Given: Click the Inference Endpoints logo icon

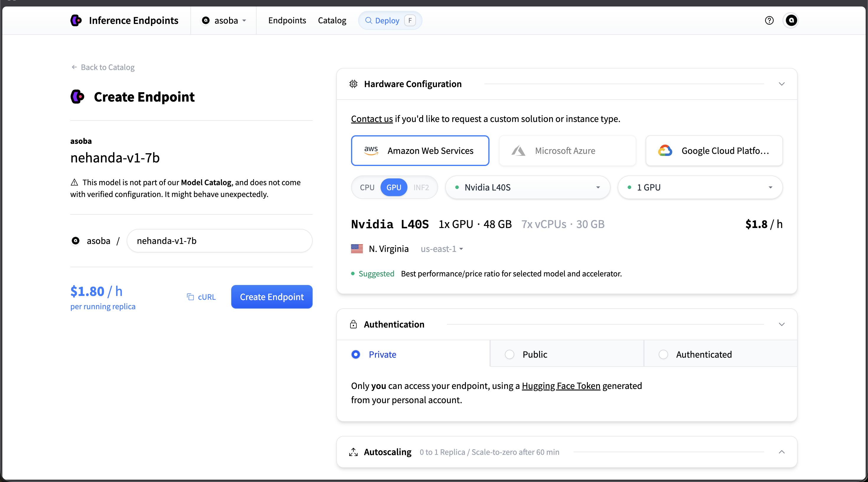Looking at the screenshot, I should (x=76, y=20).
